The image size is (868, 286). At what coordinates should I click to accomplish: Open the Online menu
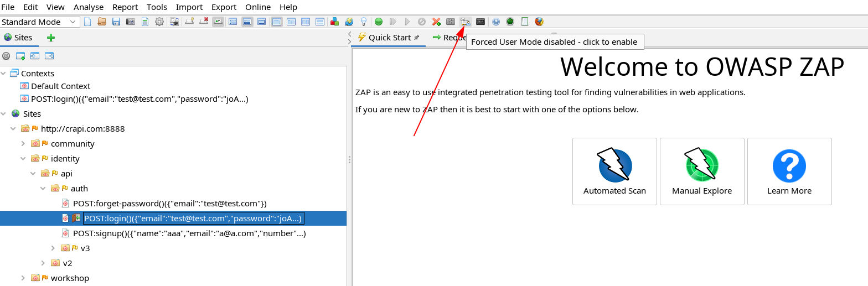tap(258, 7)
